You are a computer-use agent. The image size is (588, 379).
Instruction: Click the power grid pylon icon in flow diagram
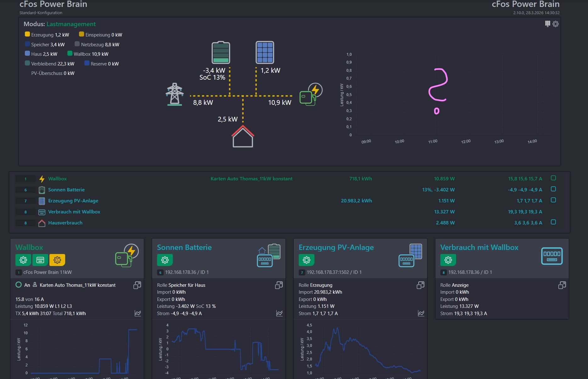[175, 94]
